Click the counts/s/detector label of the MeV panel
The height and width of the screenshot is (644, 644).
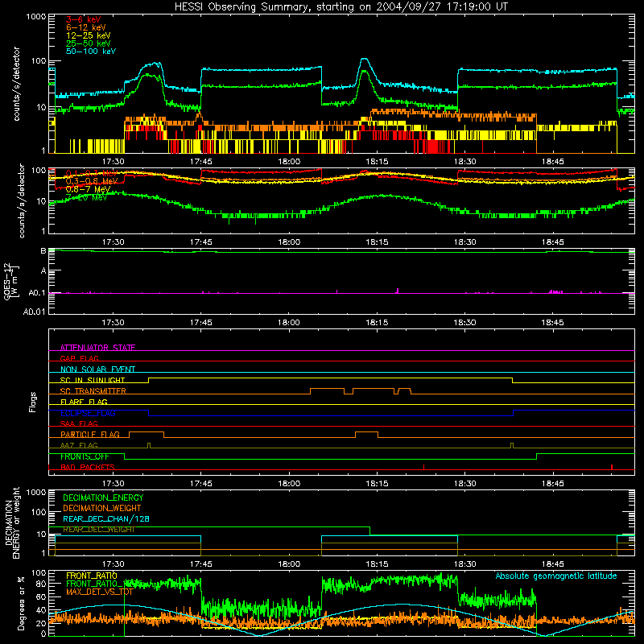(x=22, y=200)
